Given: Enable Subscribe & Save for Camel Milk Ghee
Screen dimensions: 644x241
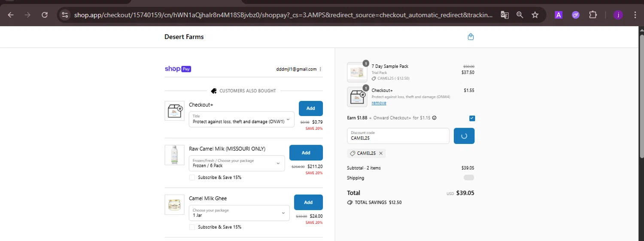Looking at the screenshot, I should (192, 227).
